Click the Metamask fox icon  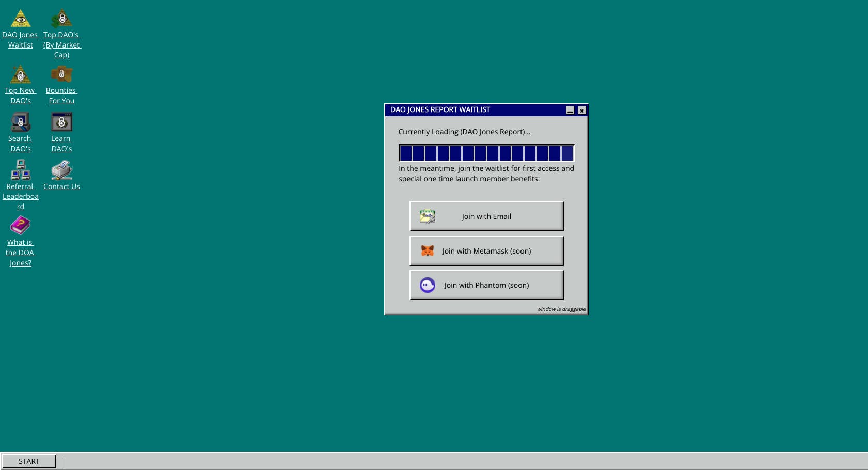click(x=428, y=251)
